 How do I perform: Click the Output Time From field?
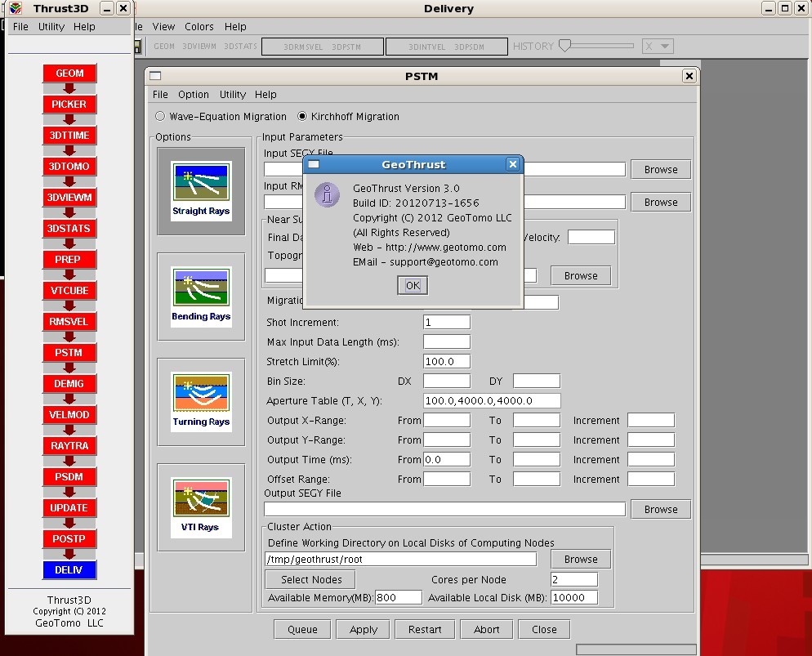point(447,459)
